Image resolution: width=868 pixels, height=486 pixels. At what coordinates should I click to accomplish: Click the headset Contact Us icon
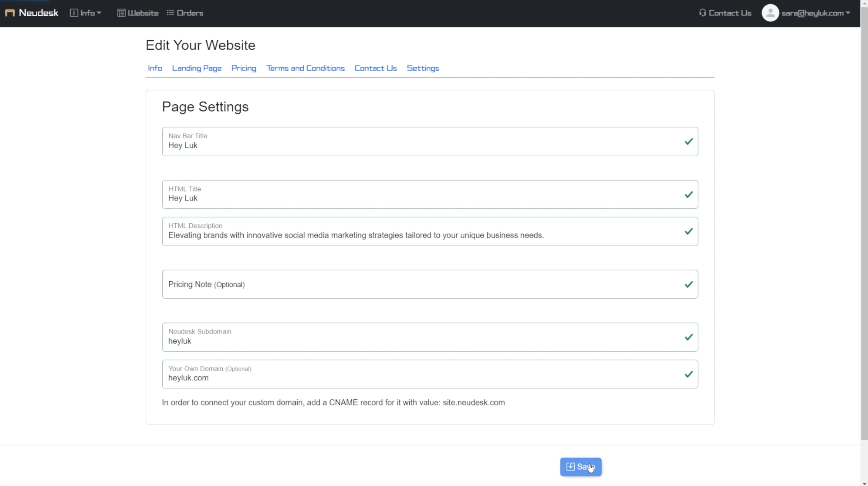(x=702, y=13)
